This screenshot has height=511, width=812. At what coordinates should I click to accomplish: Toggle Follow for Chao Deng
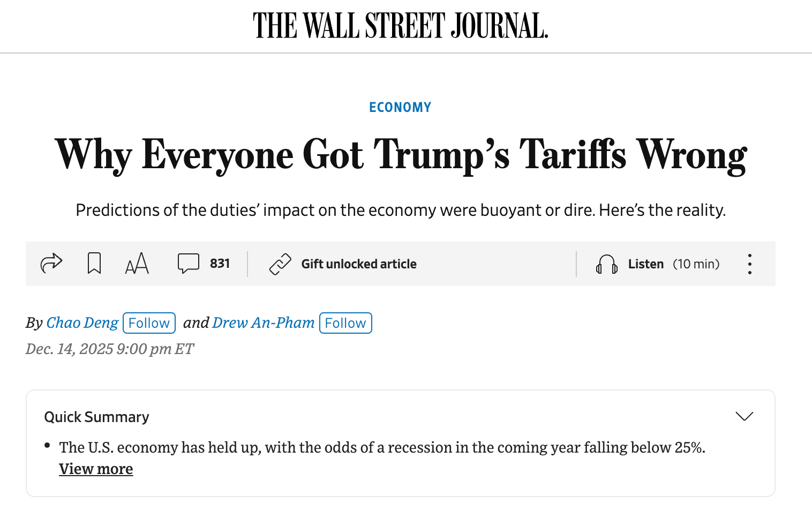(x=149, y=323)
